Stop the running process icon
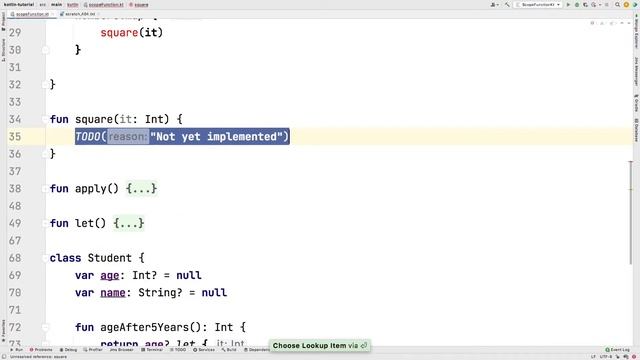The image size is (640, 360). (607, 4)
